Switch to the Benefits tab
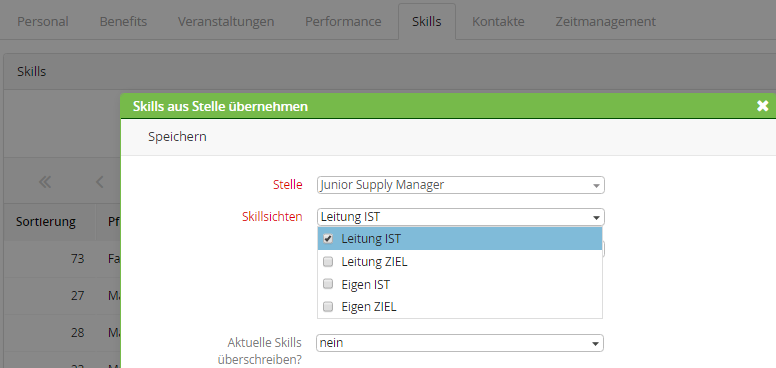This screenshot has height=368, width=776. [x=123, y=22]
